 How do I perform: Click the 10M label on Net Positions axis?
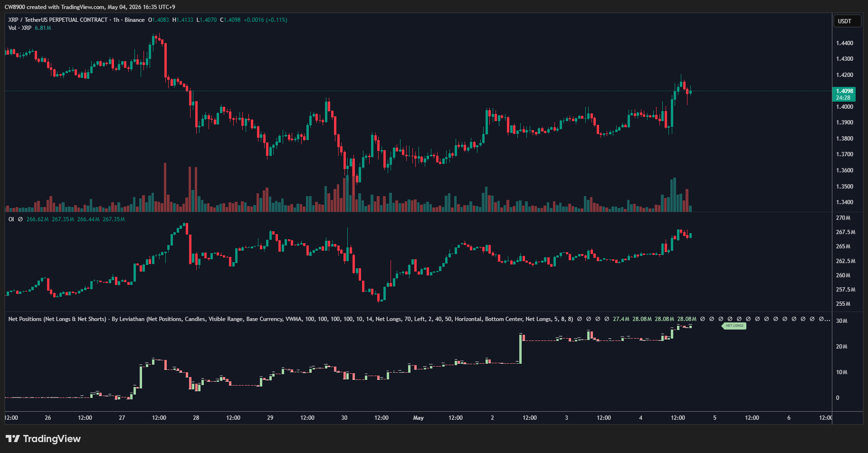(841, 372)
